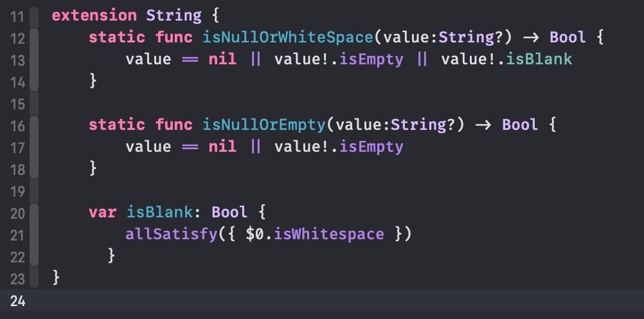Click the 'extension' keyword

(94, 15)
